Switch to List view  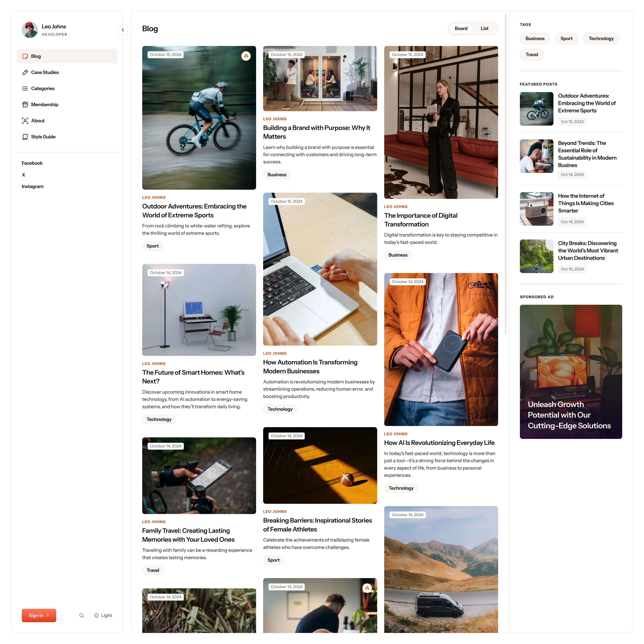[484, 28]
